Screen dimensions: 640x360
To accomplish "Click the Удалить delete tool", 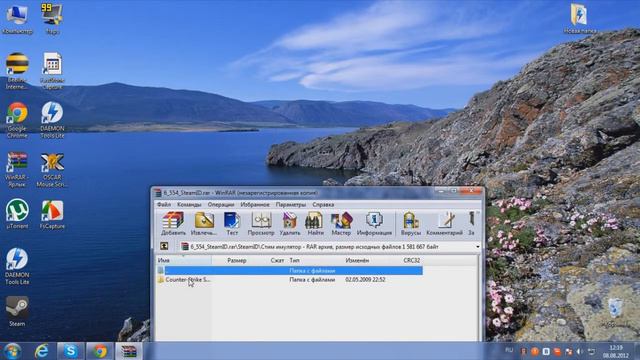I will (290, 224).
